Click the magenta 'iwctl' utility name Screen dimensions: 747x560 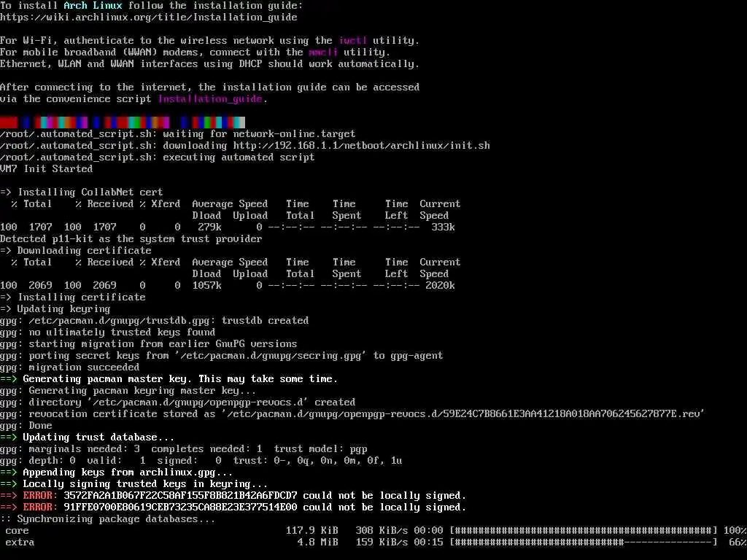click(x=352, y=41)
